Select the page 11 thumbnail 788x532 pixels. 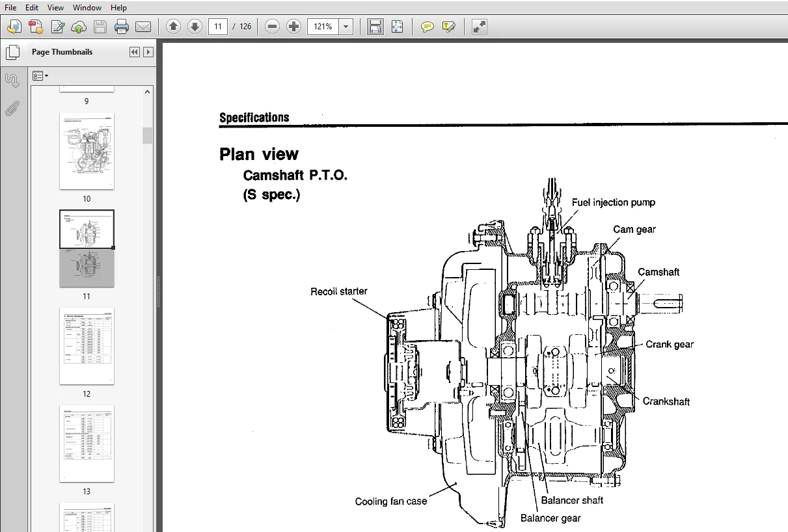pyautogui.click(x=87, y=248)
